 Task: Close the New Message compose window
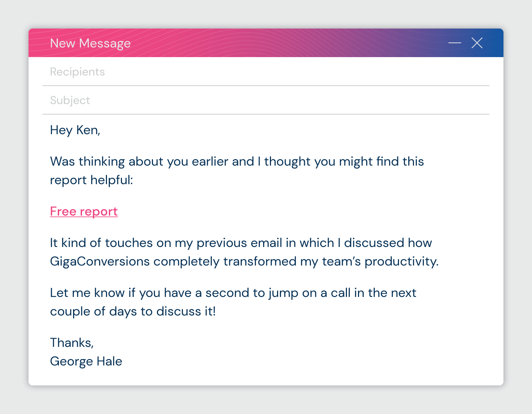click(477, 43)
